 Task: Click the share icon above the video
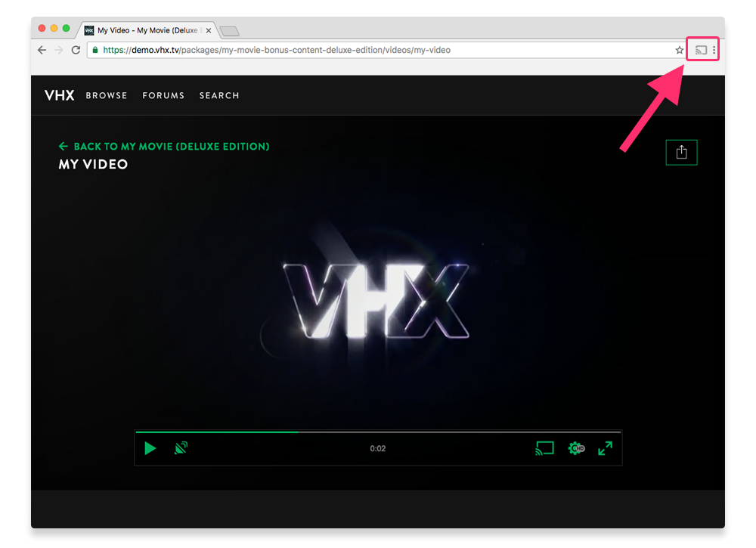[681, 152]
